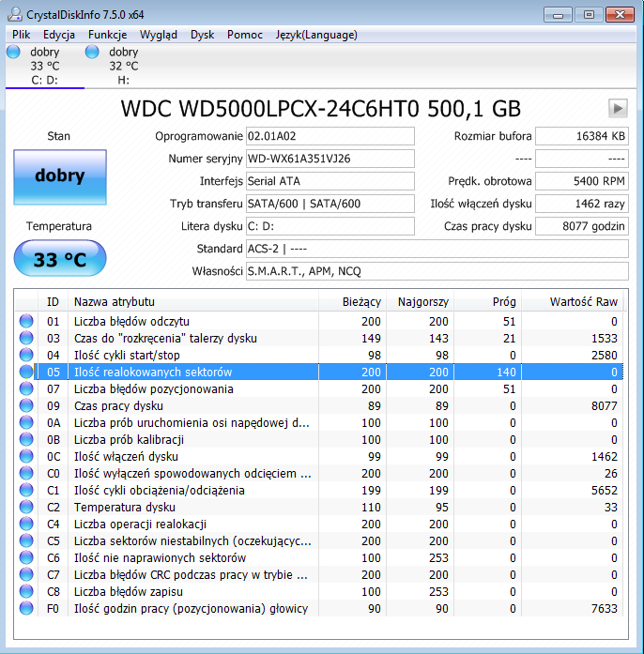Click the status orb for attribute C0
Viewport: 644px width, 654px height.
pos(26,473)
